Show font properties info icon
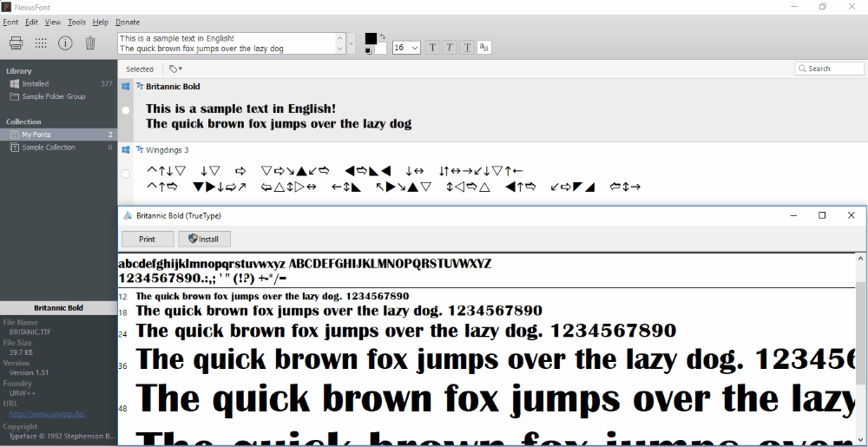Image resolution: width=868 pixels, height=447 pixels. tap(65, 43)
